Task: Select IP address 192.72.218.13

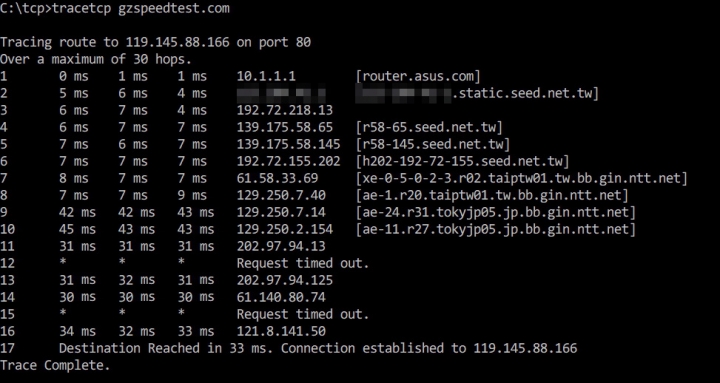Action: point(285,110)
